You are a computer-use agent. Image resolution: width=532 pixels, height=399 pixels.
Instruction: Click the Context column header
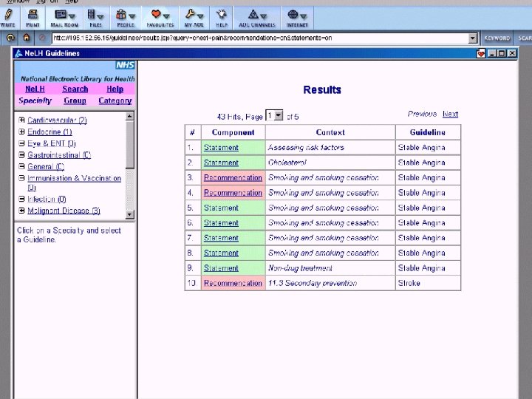pyautogui.click(x=330, y=132)
